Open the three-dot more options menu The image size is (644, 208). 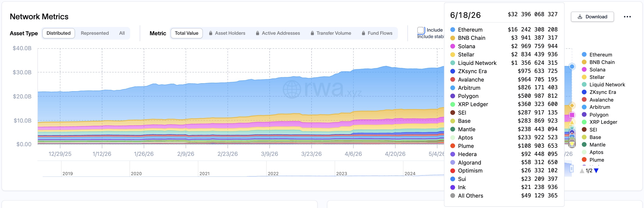coord(627,17)
